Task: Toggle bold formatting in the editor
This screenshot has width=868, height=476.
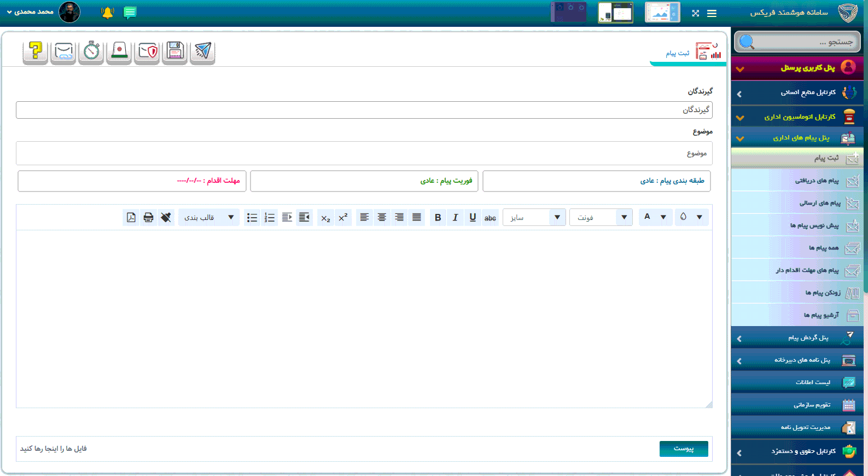Action: pyautogui.click(x=438, y=218)
